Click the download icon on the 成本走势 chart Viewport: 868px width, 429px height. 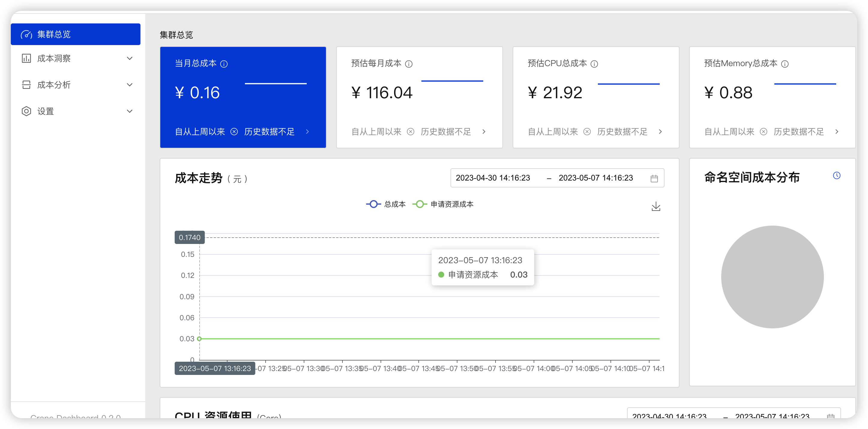[656, 206]
